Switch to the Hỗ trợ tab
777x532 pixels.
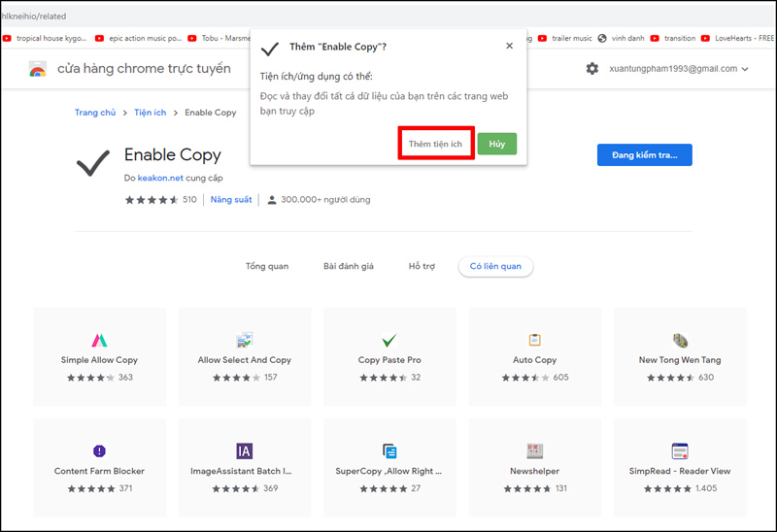pyautogui.click(x=422, y=267)
